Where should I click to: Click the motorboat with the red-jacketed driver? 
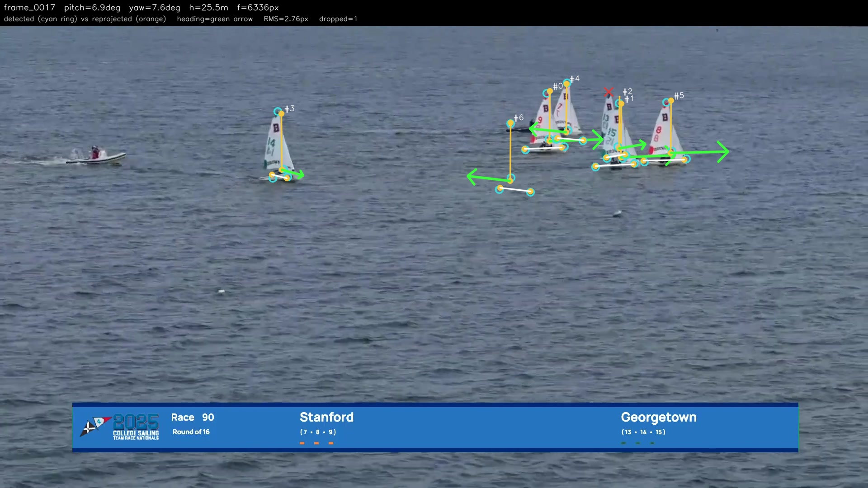[x=96, y=156]
